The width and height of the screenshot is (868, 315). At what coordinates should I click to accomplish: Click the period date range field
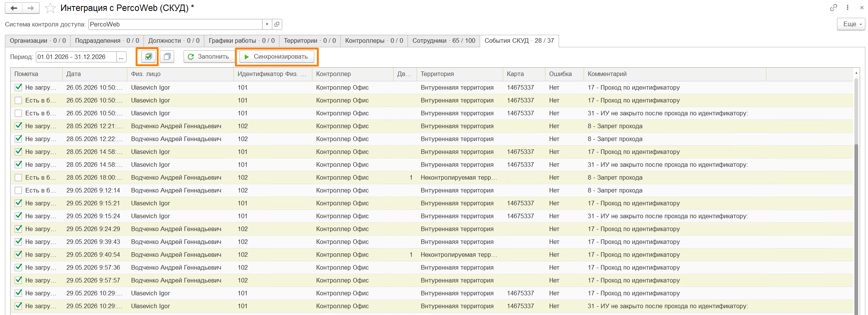coord(76,57)
